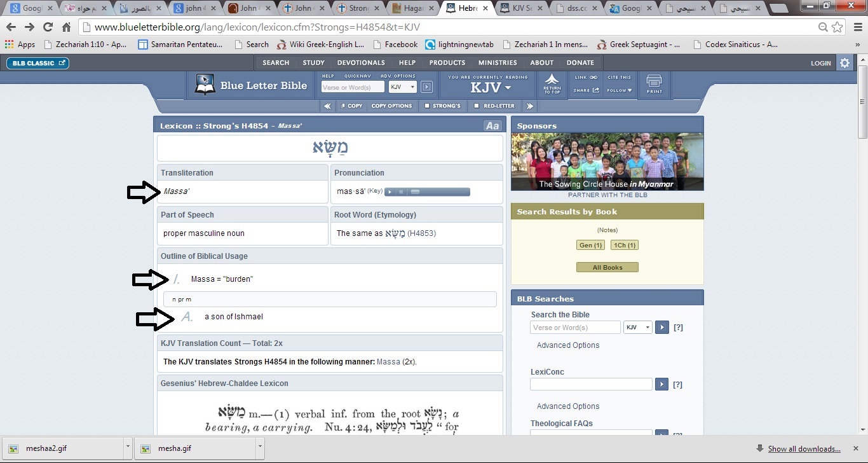
Task: Open the Devotionals menu
Action: point(361,63)
